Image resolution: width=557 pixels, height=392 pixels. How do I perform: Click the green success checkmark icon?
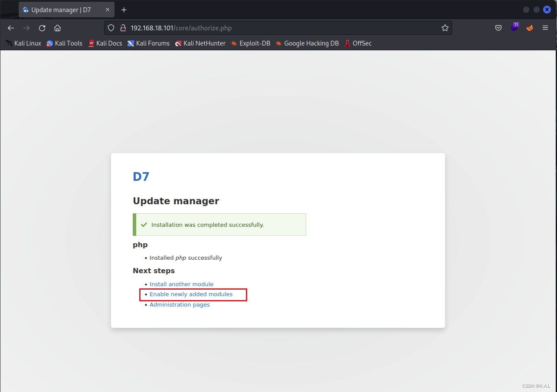coord(144,225)
